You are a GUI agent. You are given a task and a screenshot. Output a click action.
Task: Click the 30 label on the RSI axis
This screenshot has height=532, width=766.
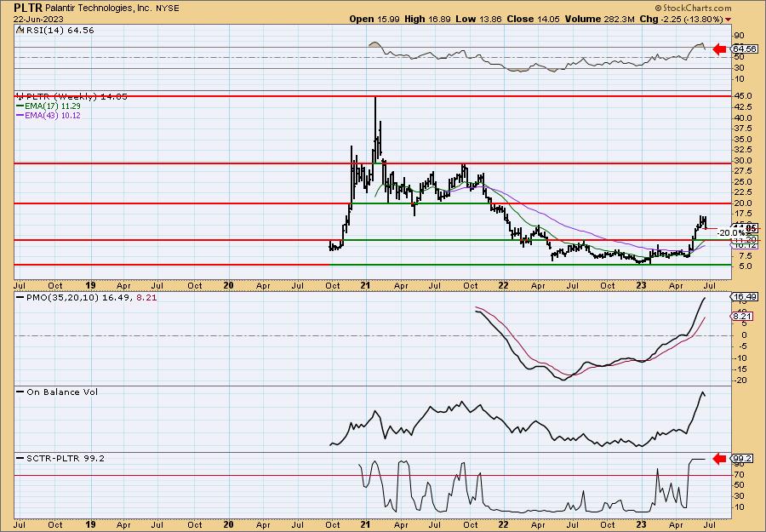pyautogui.click(x=740, y=68)
